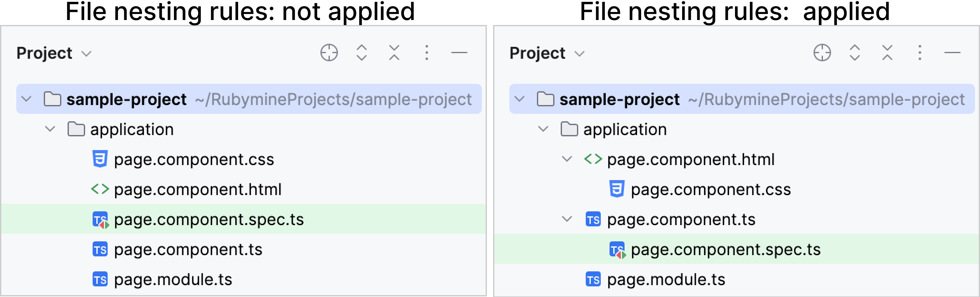Select the application folder in right panel
This screenshot has width=980, height=297.
tap(625, 129)
